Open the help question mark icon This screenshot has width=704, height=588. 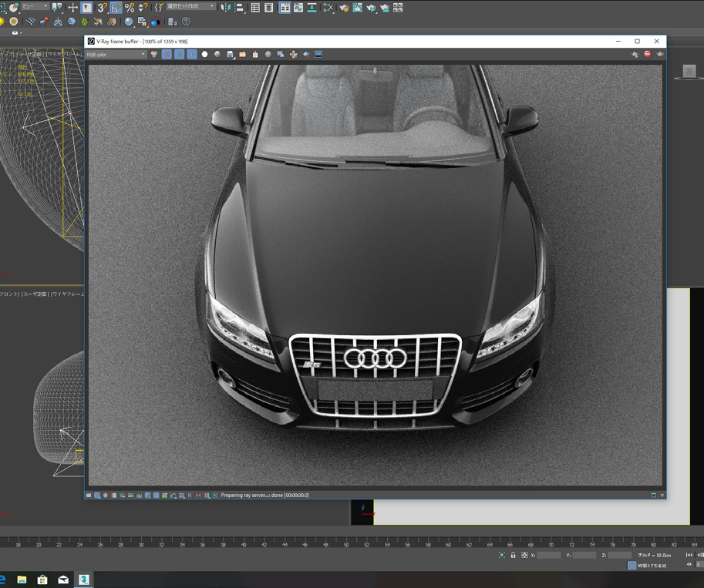click(186, 22)
